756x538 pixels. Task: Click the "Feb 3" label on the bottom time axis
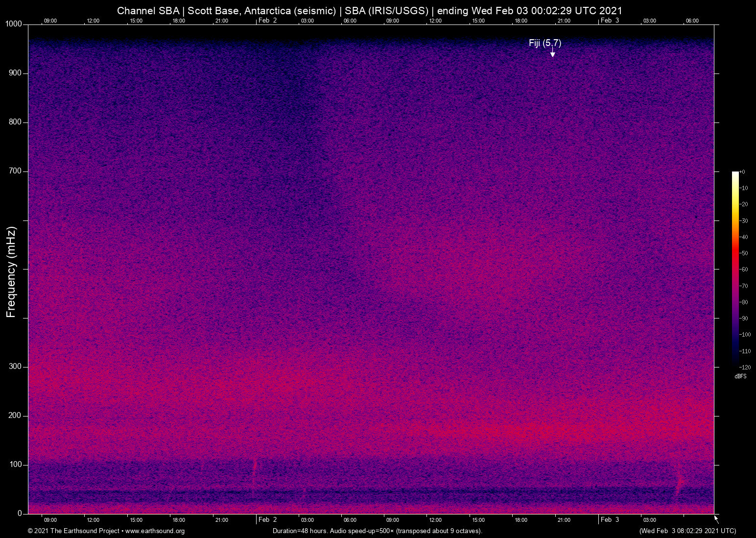pyautogui.click(x=610, y=520)
